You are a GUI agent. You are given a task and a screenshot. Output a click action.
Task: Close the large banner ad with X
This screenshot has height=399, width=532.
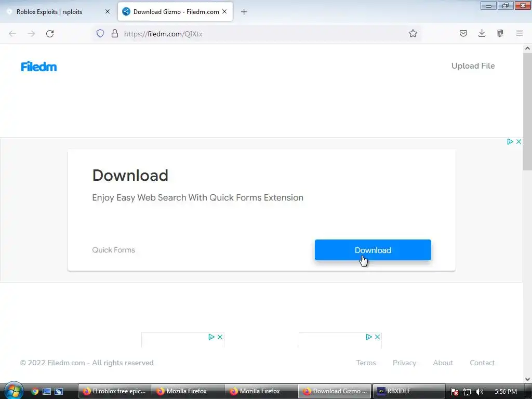tap(518, 141)
